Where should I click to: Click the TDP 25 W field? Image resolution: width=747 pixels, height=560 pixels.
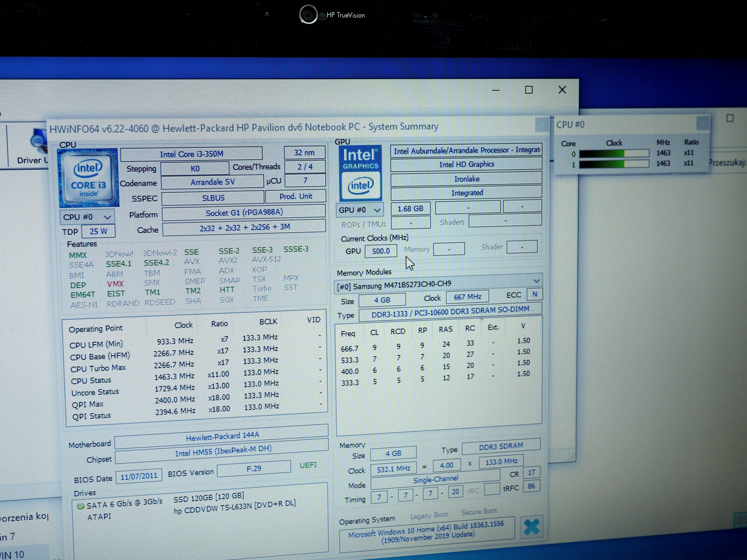point(98,231)
